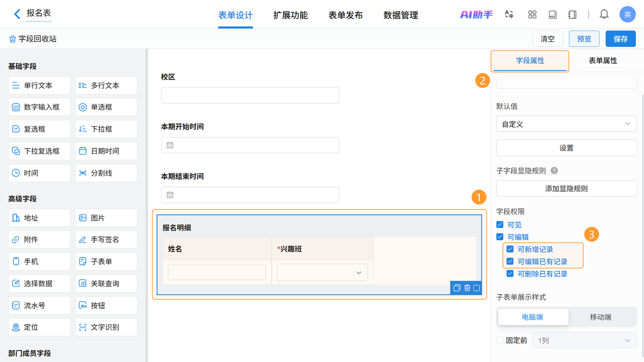This screenshot has width=644, height=362.
Task: Open the 默认值 自定义 dropdown
Action: coord(566,124)
